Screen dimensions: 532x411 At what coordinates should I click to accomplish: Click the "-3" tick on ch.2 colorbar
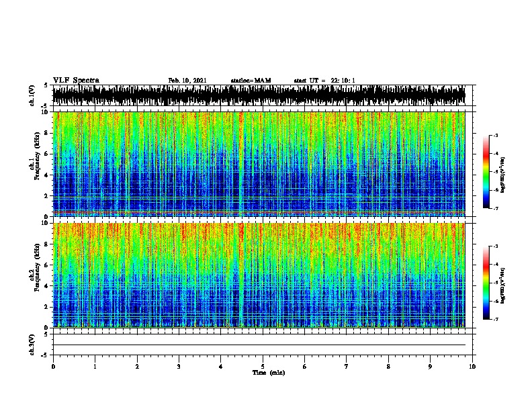click(x=495, y=246)
